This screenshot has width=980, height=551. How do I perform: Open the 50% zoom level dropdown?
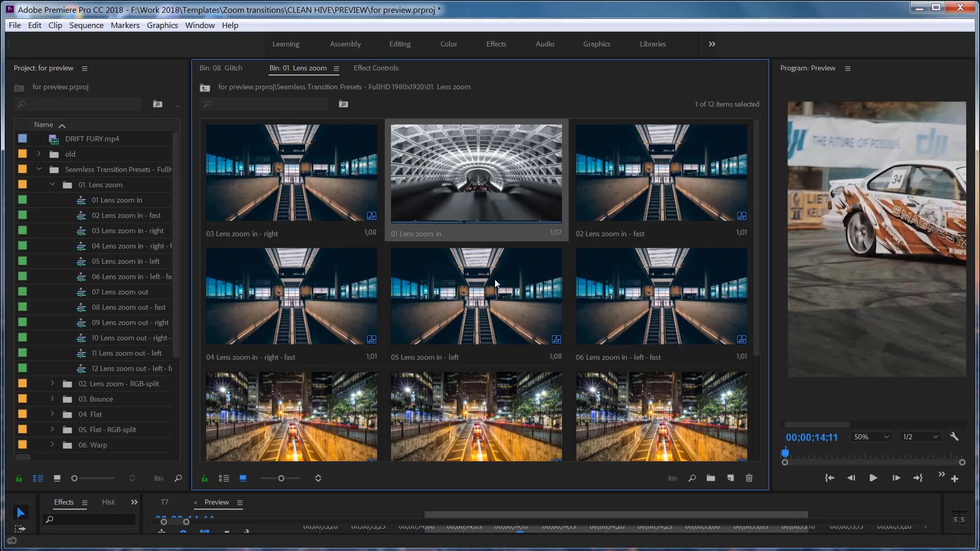[x=872, y=437]
